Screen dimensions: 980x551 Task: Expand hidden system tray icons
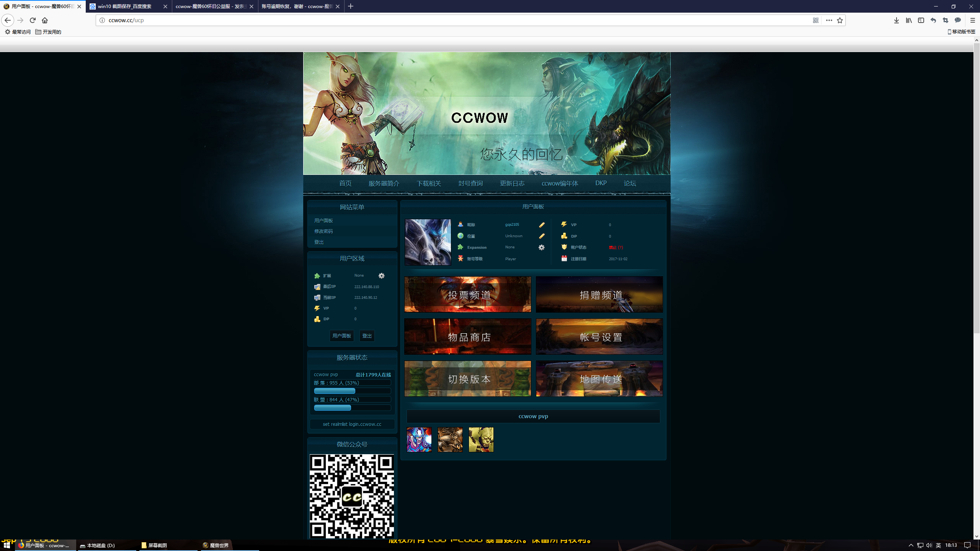(911, 545)
